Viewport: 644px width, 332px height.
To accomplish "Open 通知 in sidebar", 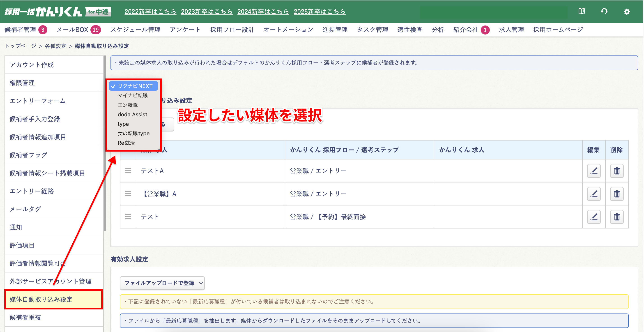I will (x=54, y=227).
